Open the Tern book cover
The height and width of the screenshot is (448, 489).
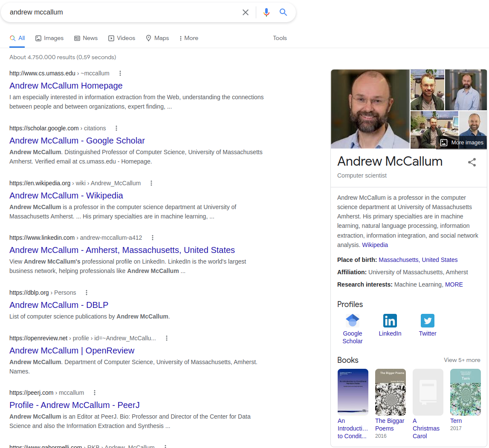pos(465,392)
